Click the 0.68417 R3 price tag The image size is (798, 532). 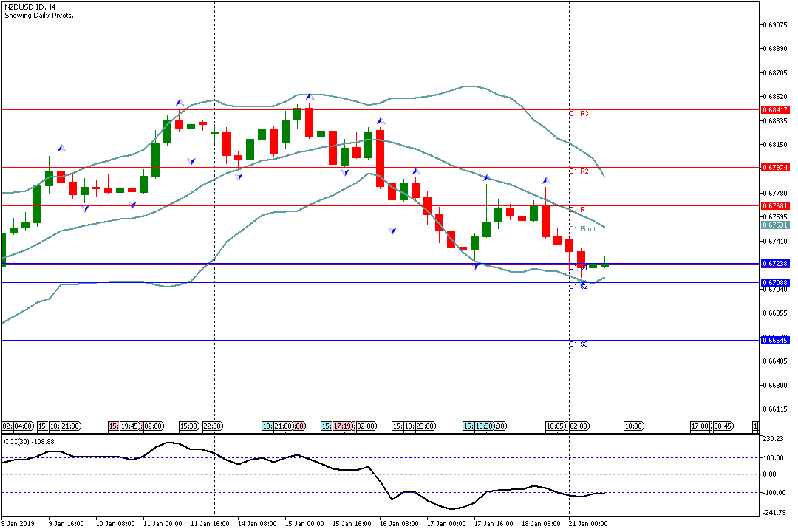click(x=774, y=110)
